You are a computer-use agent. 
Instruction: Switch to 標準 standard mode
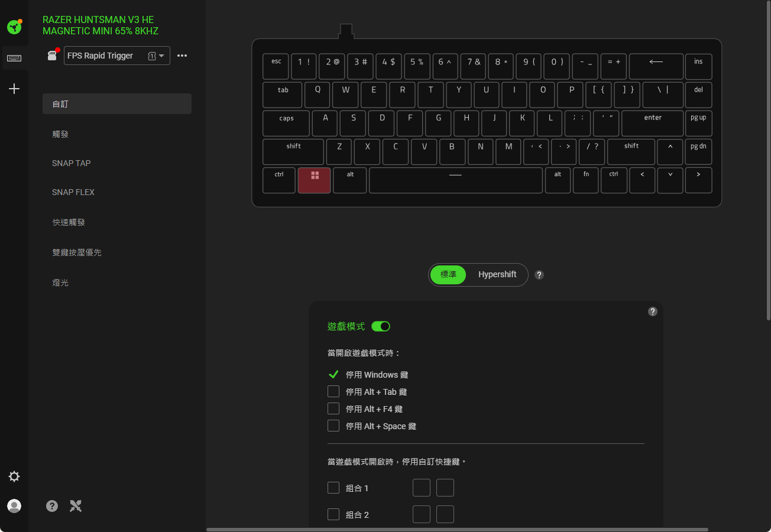tap(448, 275)
